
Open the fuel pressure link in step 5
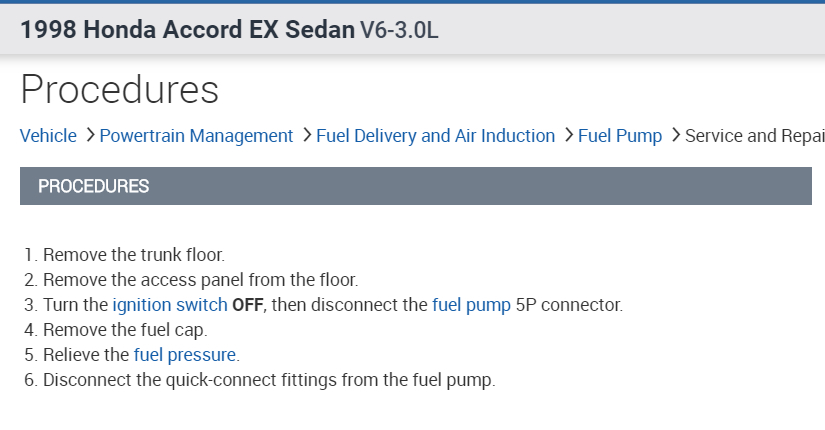(186, 355)
